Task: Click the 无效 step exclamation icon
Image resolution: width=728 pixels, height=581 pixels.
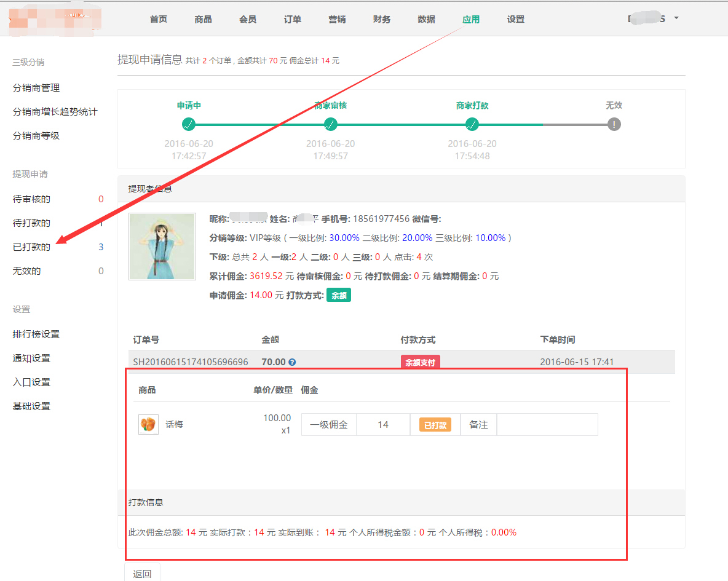Action: 614,124
